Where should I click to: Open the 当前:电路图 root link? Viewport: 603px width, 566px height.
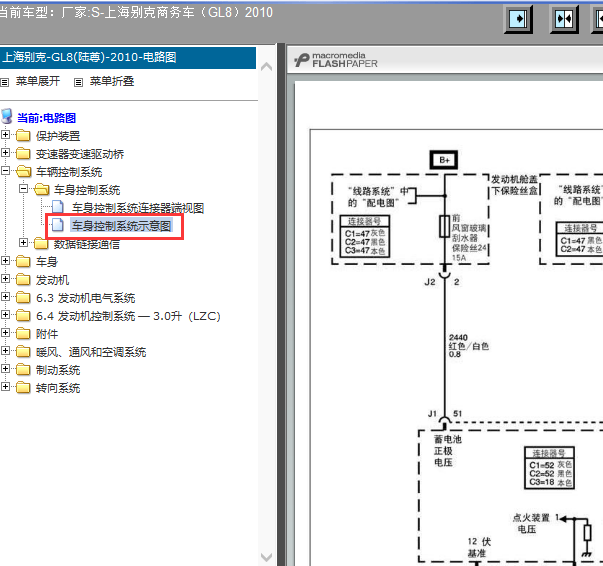point(47,118)
